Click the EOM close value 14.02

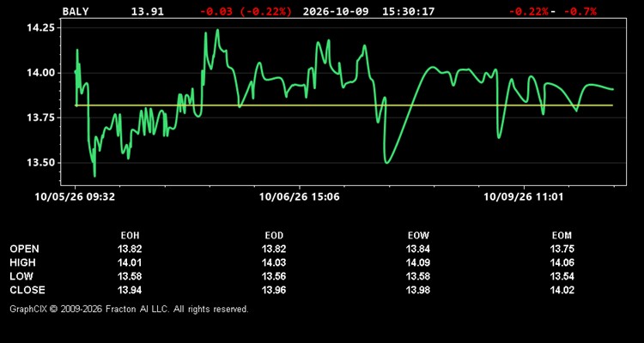coord(562,290)
